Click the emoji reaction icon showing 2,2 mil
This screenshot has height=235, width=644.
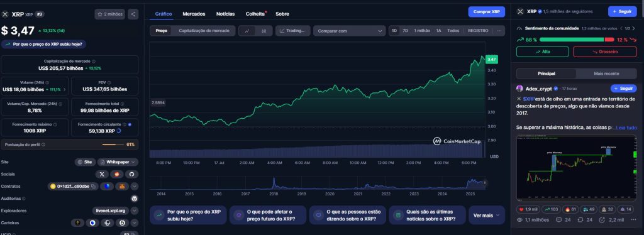[602, 221]
